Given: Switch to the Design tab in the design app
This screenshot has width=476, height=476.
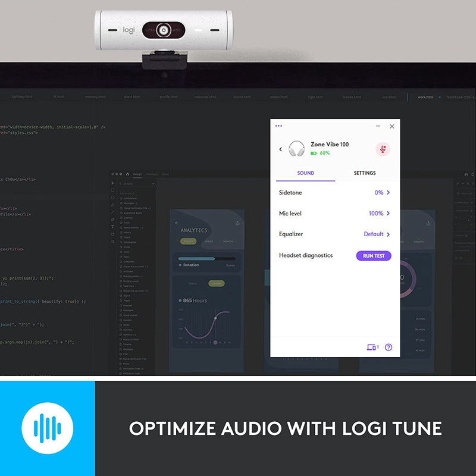Looking at the screenshot, I should 137,174.
